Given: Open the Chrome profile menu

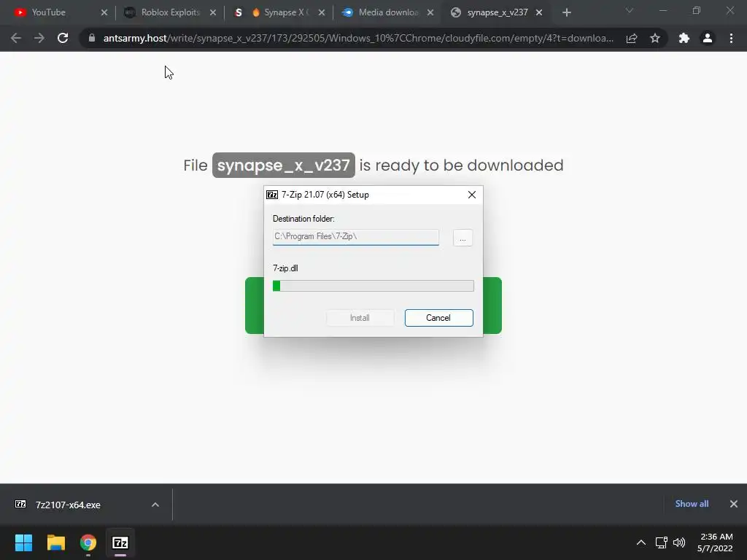Looking at the screenshot, I should pos(708,38).
